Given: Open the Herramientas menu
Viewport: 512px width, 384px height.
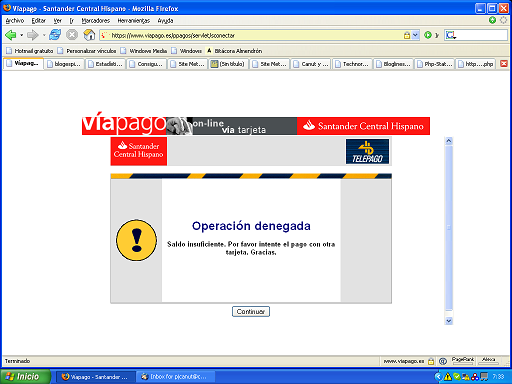Looking at the screenshot, I should pos(134,21).
